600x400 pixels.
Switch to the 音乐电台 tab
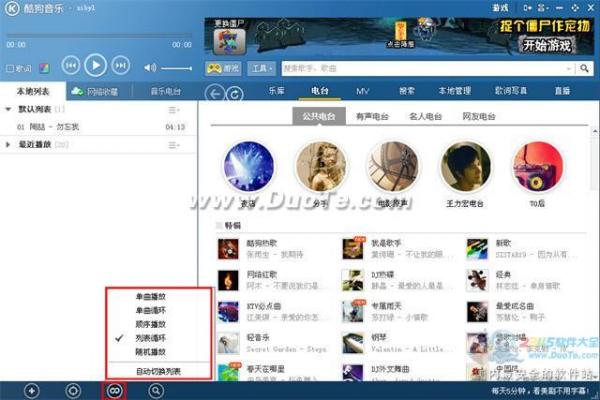165,91
